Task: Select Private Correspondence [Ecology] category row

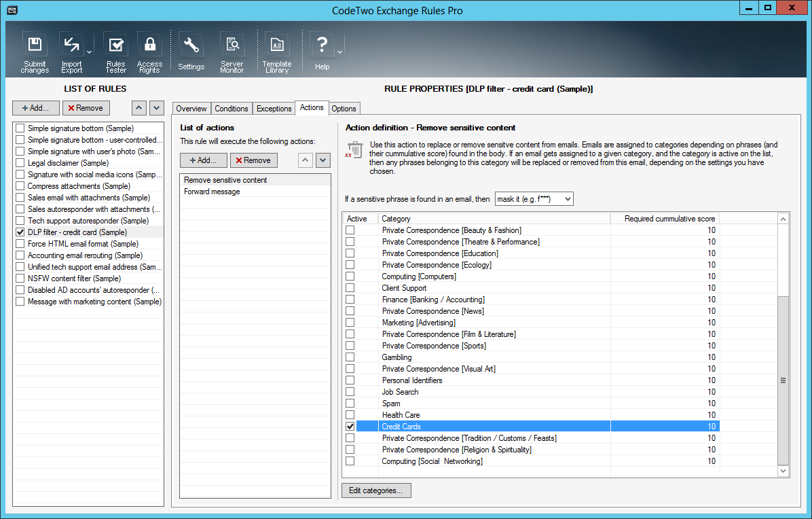Action: point(531,265)
